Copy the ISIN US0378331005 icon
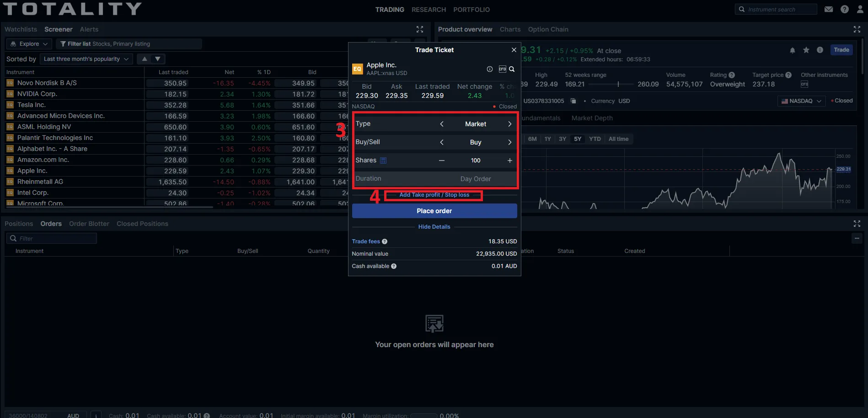 [x=573, y=101]
